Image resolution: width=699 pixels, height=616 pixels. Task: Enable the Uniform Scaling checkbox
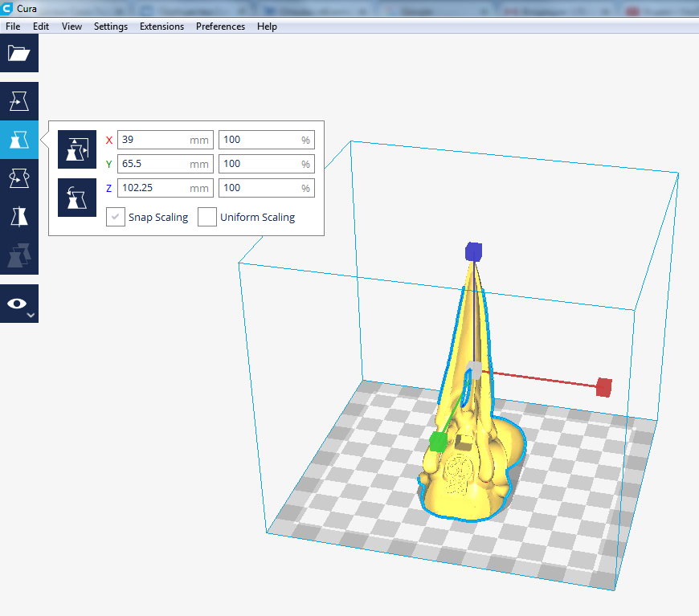coord(207,217)
